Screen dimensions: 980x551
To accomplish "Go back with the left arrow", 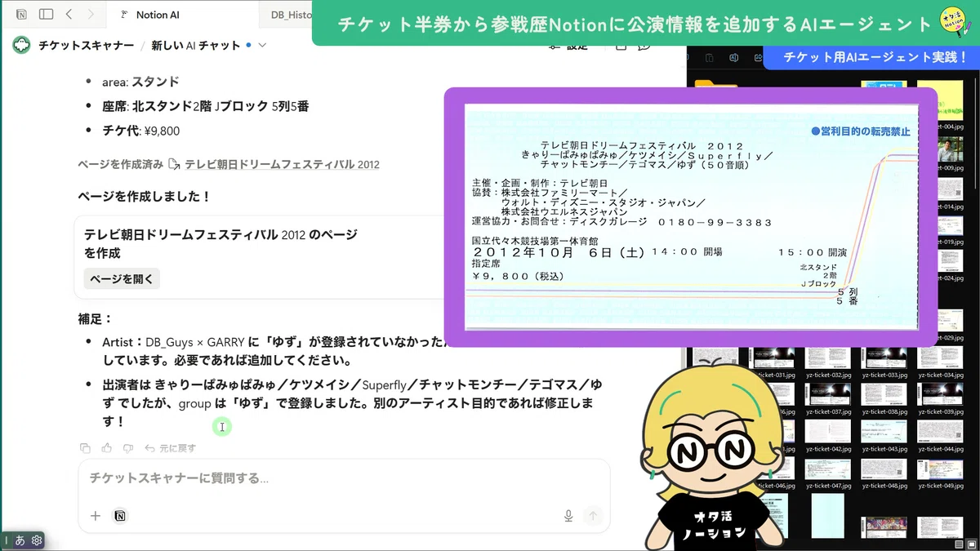I will (x=69, y=14).
